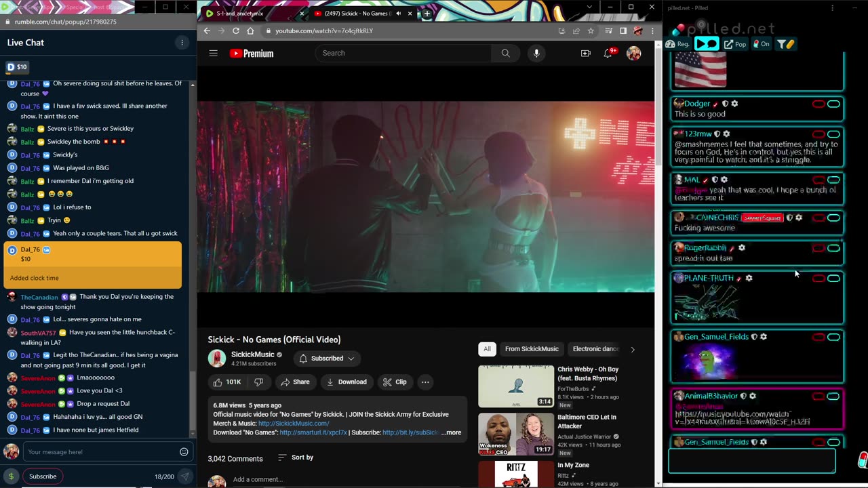
Task: Click the Download button under video
Action: [347, 382]
